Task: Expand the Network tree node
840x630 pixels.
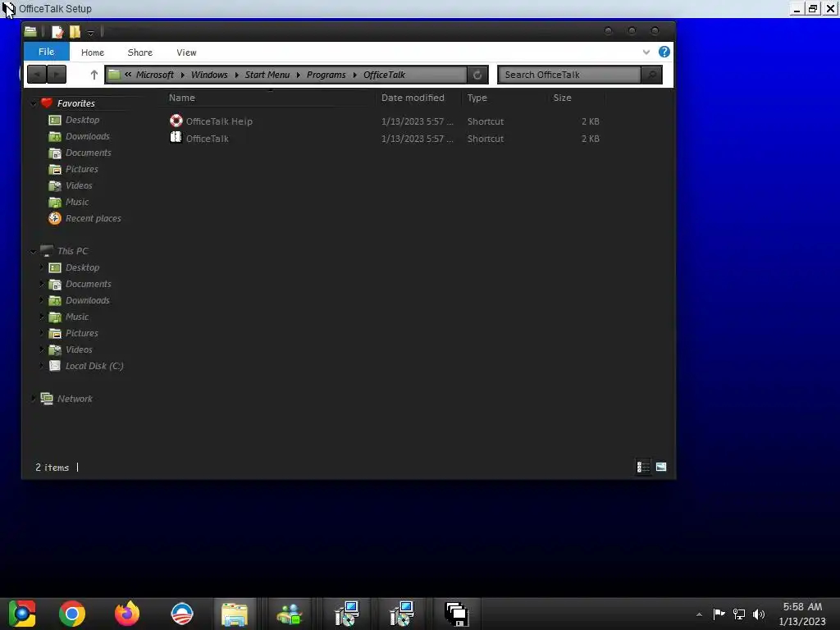Action: [33, 399]
